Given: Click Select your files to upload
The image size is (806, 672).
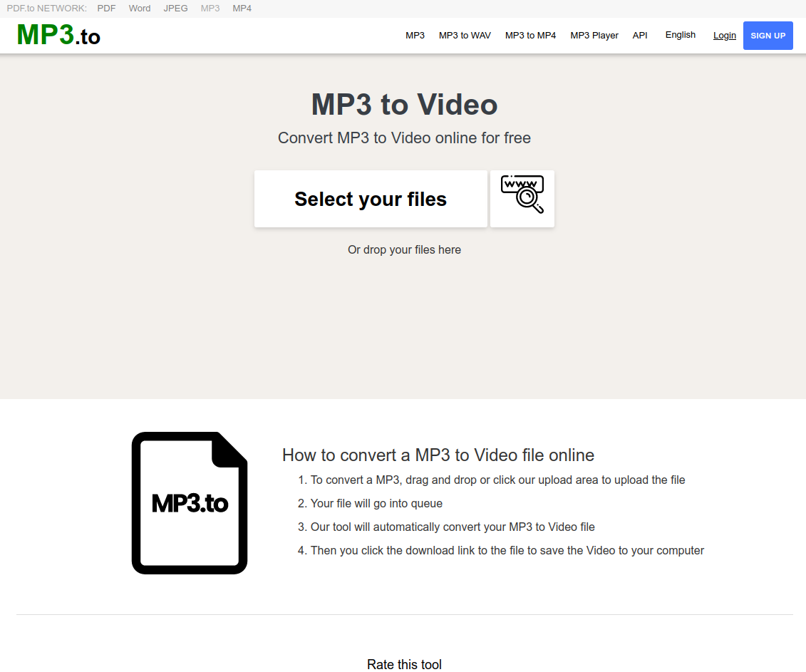Looking at the screenshot, I should tap(370, 198).
